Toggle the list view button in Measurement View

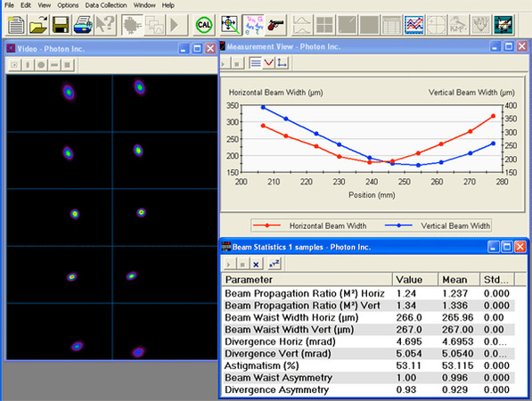pos(255,62)
